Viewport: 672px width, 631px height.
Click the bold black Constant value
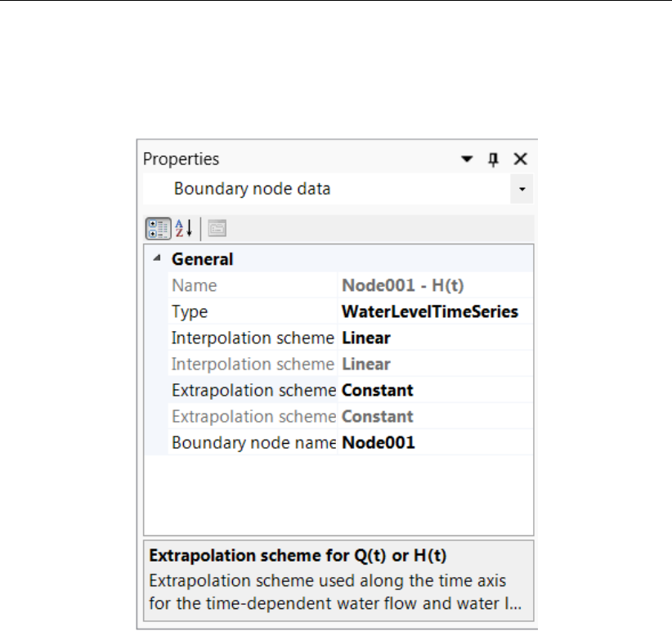pos(378,390)
